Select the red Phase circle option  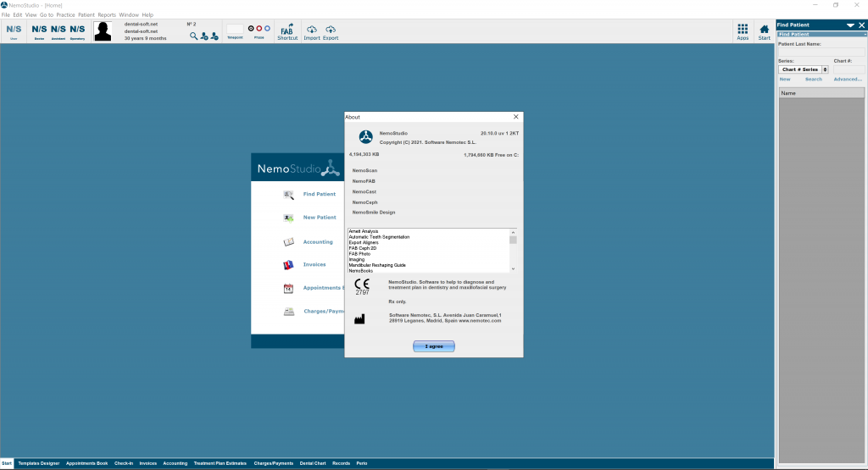[259, 28]
